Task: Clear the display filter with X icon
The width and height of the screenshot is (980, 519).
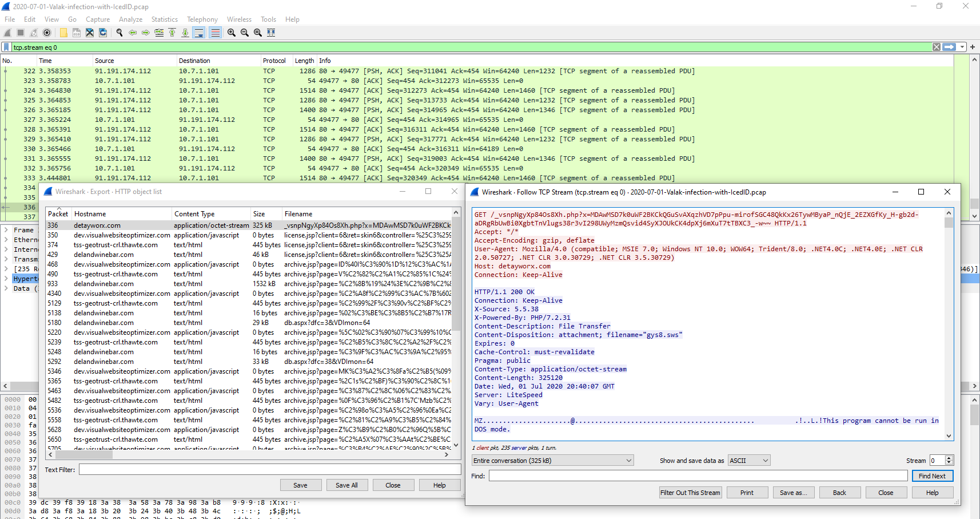Action: [936, 47]
